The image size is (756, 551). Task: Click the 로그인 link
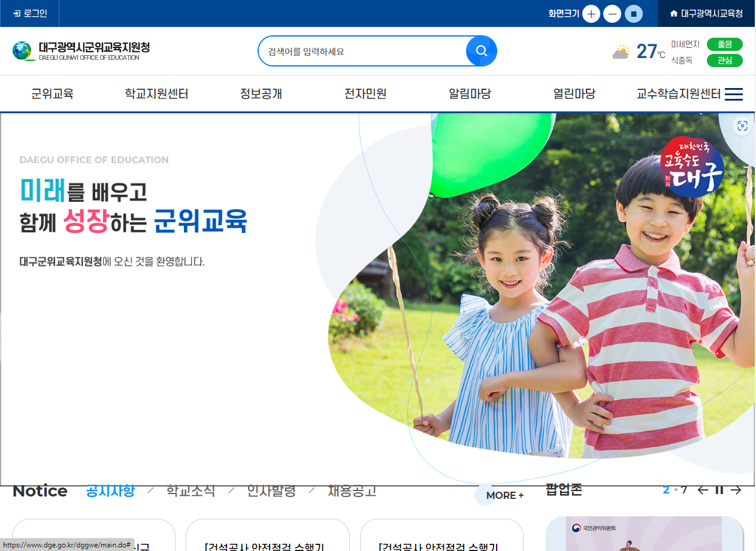[30, 13]
